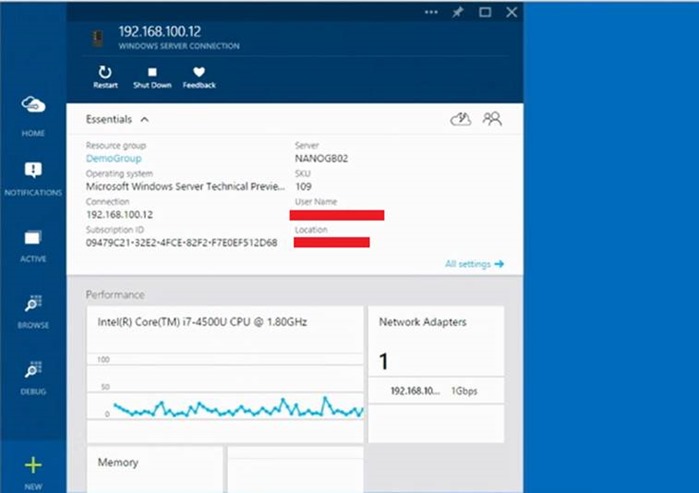This screenshot has height=493, width=699.
Task: Collapse the Essentials section chevron
Action: pos(144,119)
